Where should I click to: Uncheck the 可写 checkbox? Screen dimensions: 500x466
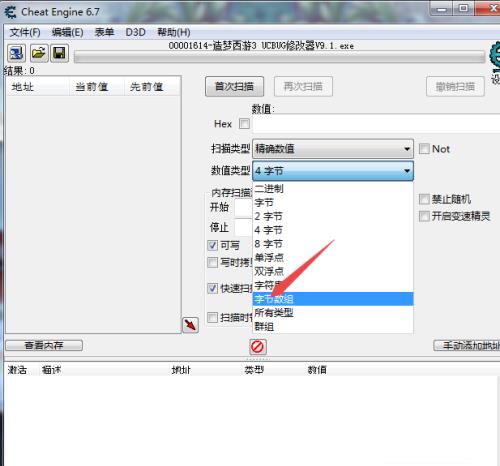213,246
